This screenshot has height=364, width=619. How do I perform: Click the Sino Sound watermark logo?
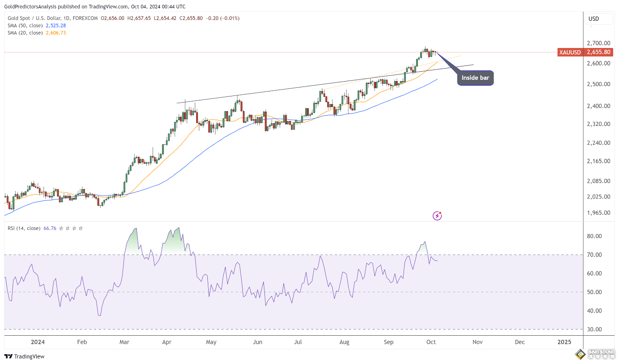click(x=596, y=355)
